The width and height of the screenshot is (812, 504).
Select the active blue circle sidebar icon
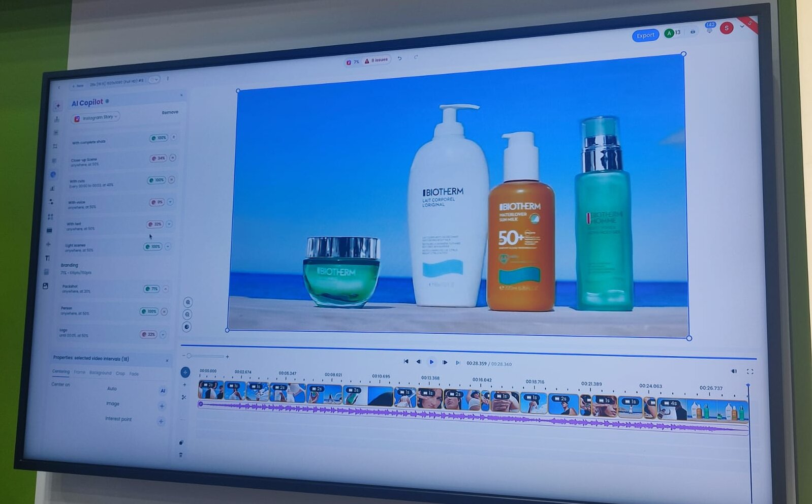[x=53, y=174]
